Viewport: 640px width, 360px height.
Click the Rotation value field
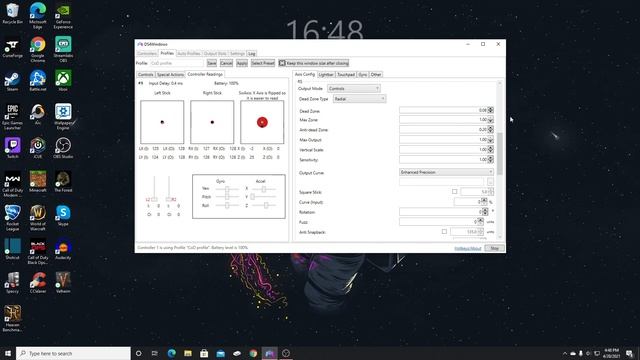click(x=441, y=212)
